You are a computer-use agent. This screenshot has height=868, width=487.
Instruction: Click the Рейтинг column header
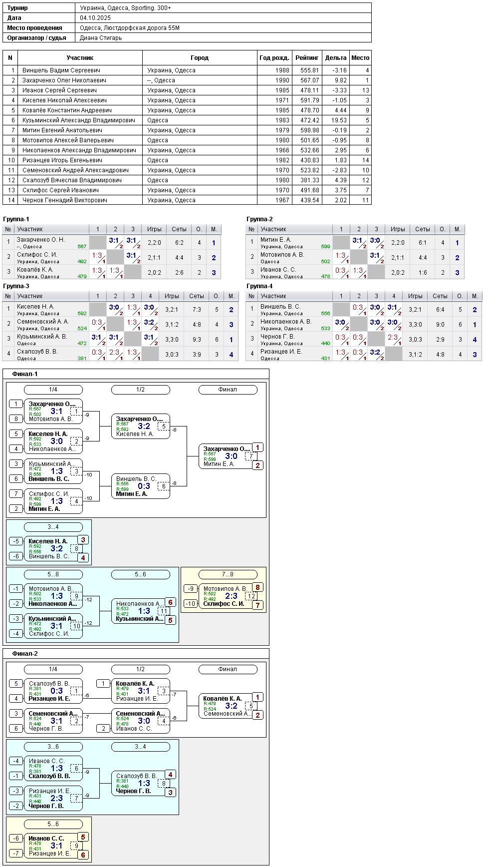[x=307, y=58]
